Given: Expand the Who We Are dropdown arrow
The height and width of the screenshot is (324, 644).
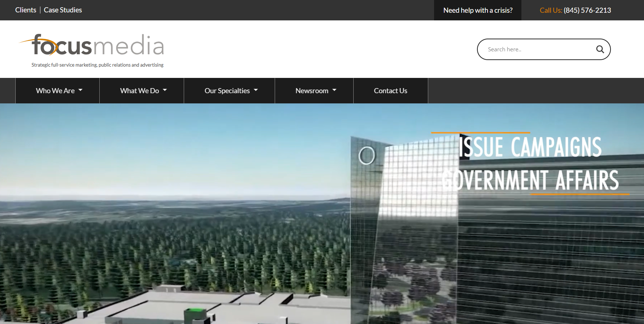Looking at the screenshot, I should click(x=80, y=90).
